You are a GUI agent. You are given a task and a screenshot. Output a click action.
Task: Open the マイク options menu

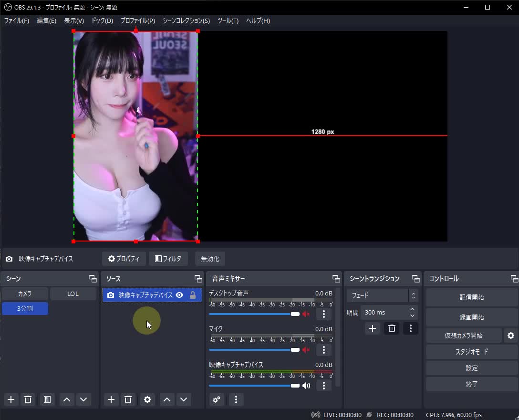pos(323,350)
